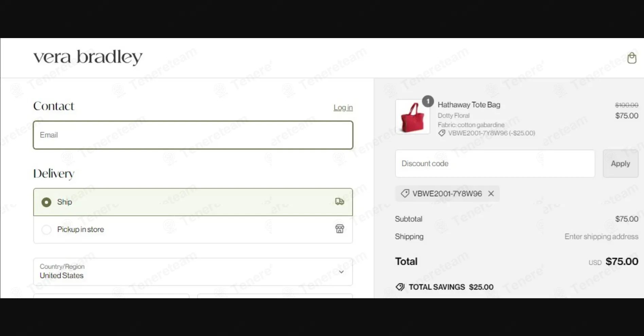Click the Delivery section heading

coord(54,174)
